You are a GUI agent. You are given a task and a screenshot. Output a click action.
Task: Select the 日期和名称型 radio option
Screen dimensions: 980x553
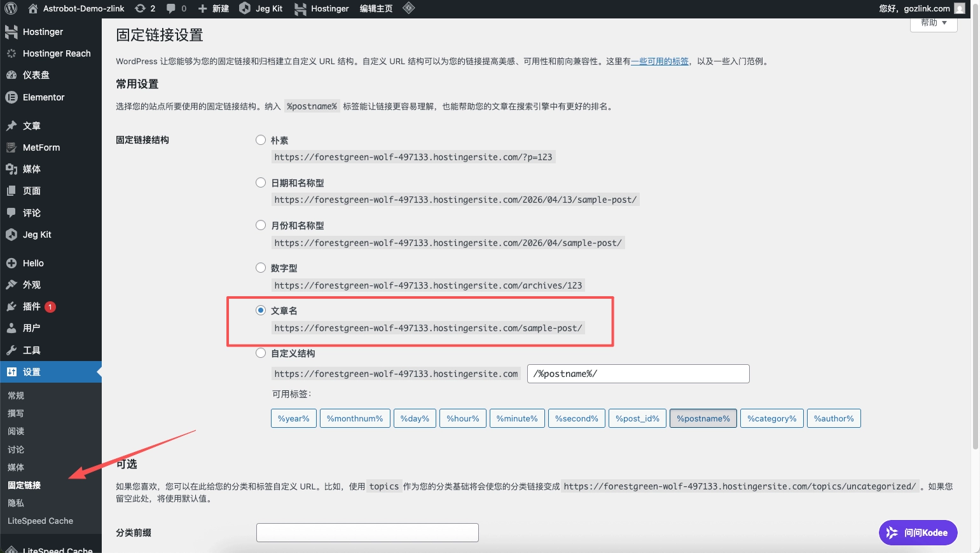tap(261, 182)
